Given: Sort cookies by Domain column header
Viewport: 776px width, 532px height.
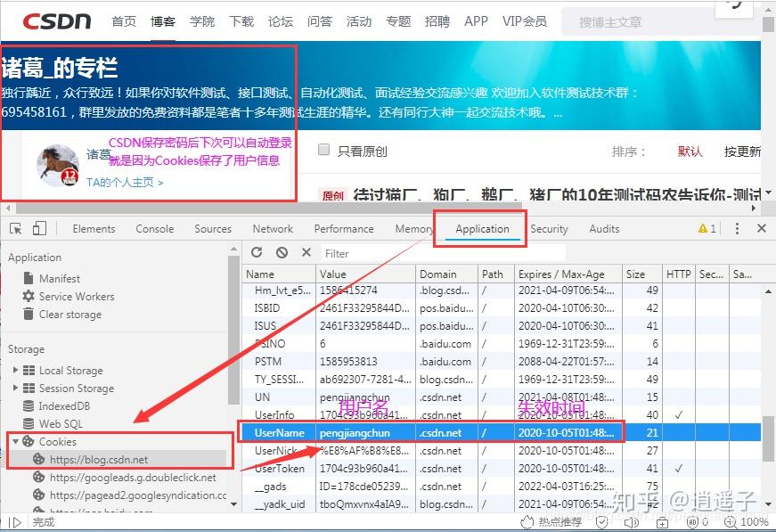Looking at the screenshot, I should pyautogui.click(x=446, y=274).
